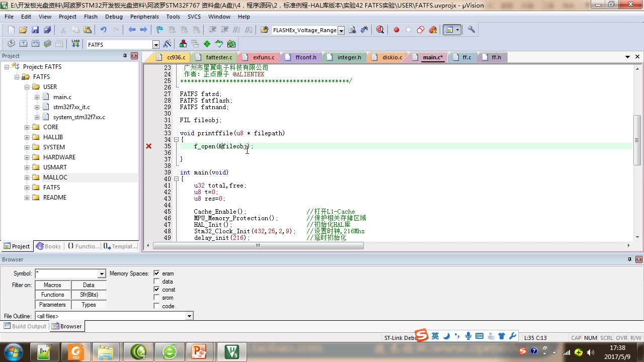Uncheck the const memory space checkbox
This screenshot has width=644, height=362.
(156, 290)
